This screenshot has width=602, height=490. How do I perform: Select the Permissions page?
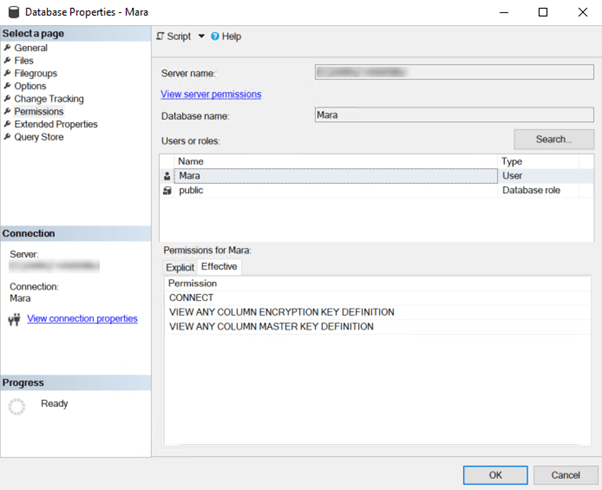[x=39, y=111]
